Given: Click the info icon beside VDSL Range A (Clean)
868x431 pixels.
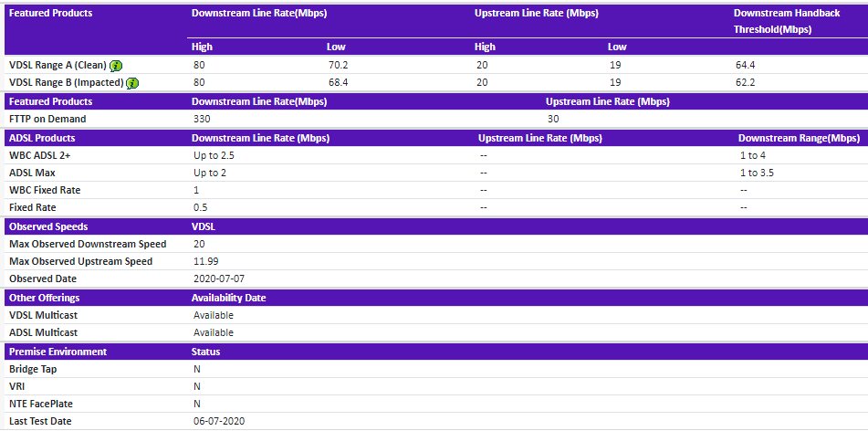Looking at the screenshot, I should [116, 66].
